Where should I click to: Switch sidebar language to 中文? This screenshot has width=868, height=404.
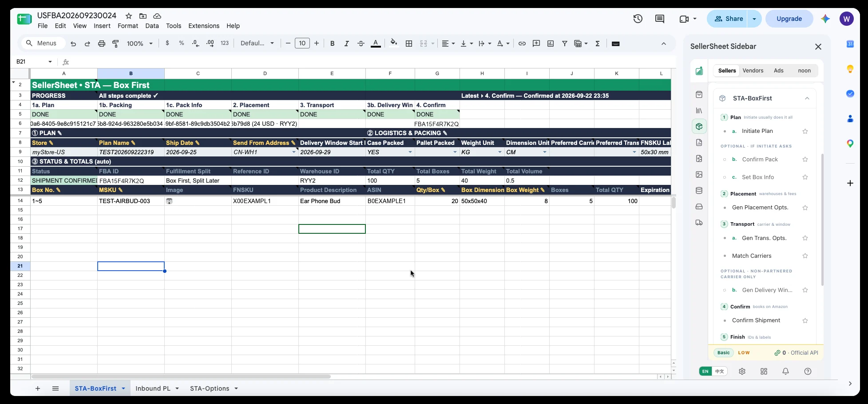click(x=720, y=372)
